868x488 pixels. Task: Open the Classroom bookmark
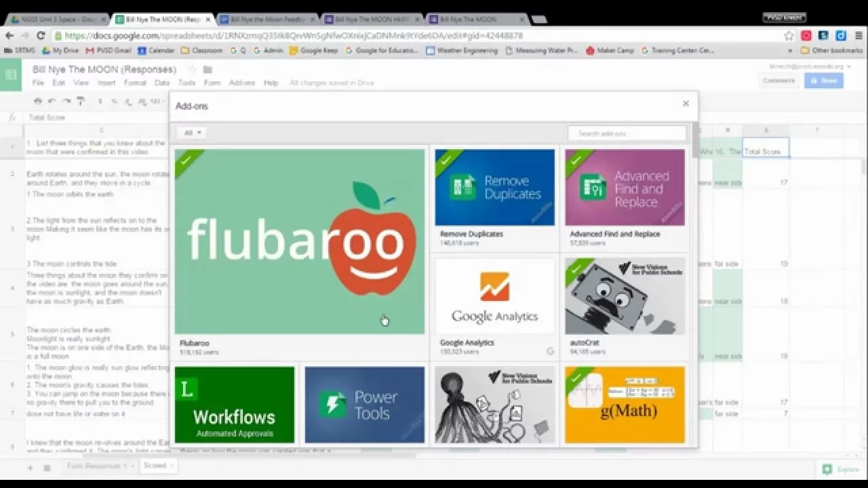tap(201, 50)
